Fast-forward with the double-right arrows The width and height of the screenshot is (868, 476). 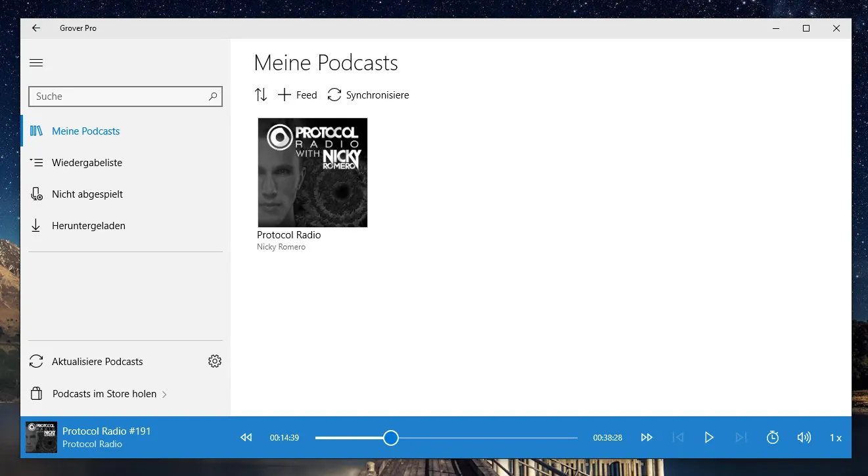pos(647,437)
